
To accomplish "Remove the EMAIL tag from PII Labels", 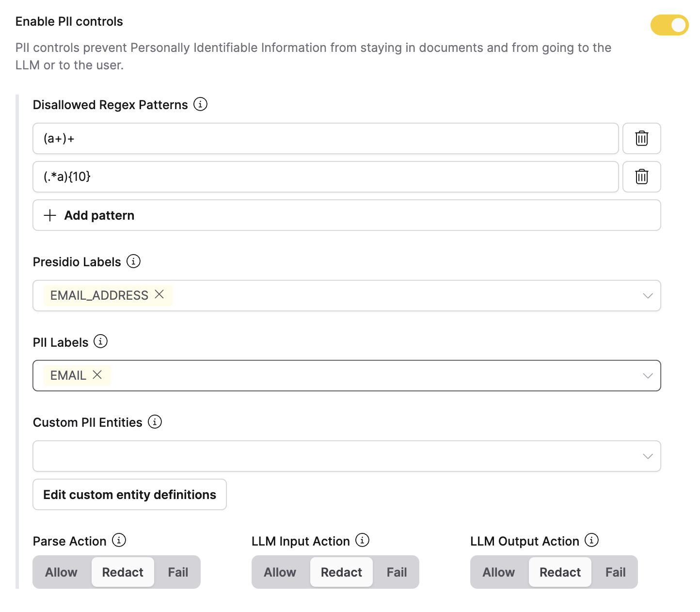I will (97, 375).
